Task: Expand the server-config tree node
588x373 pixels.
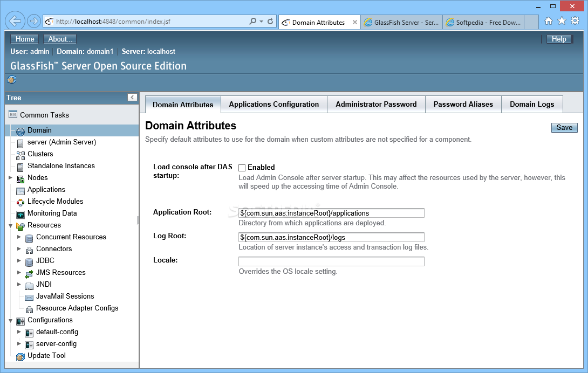Action: [19, 343]
